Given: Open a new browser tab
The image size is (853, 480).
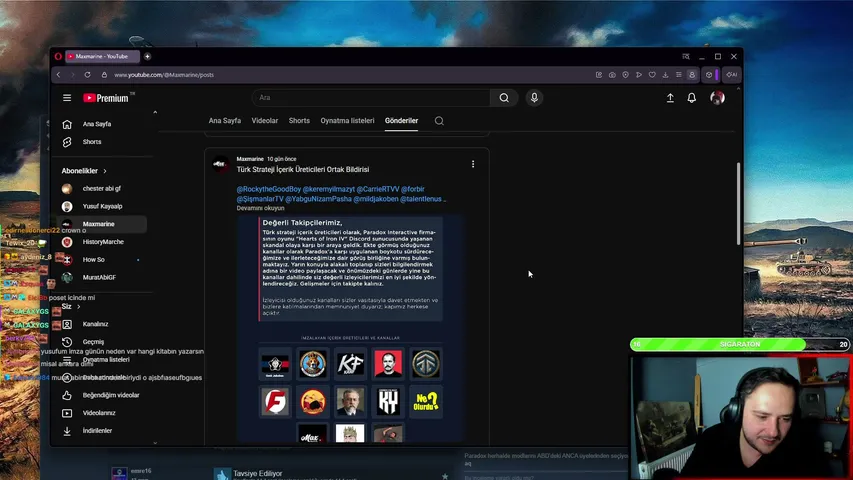Looking at the screenshot, I should click(x=147, y=56).
